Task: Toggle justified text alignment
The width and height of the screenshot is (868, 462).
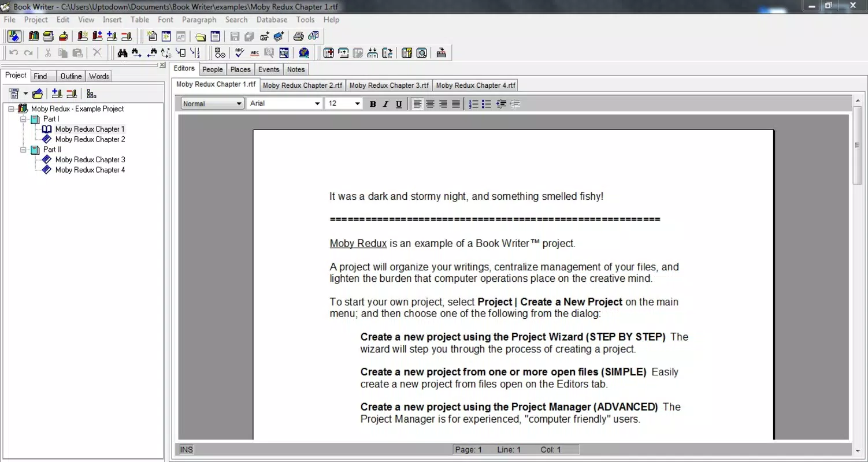Action: [x=456, y=104]
